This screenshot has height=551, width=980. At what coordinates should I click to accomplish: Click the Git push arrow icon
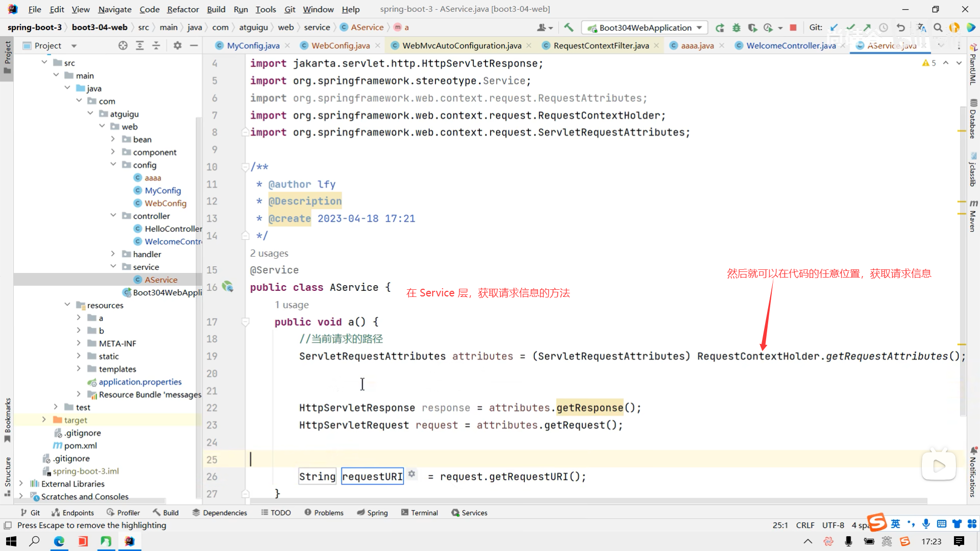[x=867, y=28]
